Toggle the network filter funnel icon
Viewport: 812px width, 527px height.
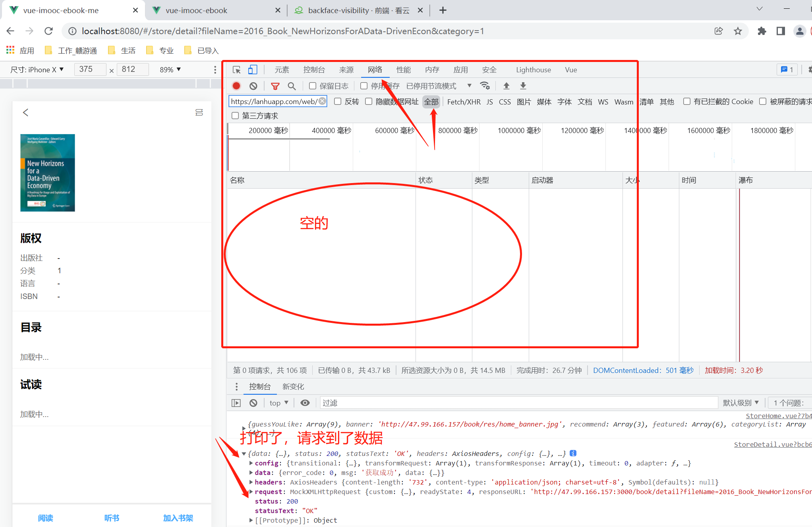(x=275, y=86)
